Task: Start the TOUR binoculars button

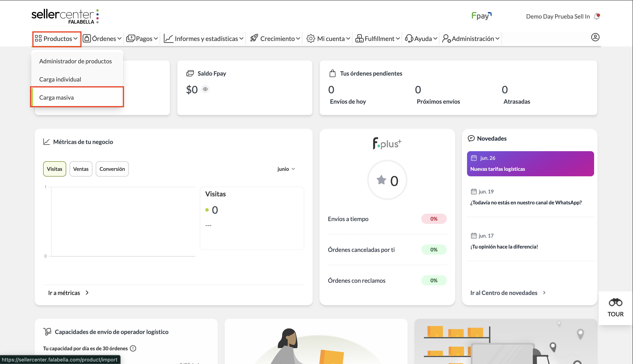Action: (x=615, y=308)
